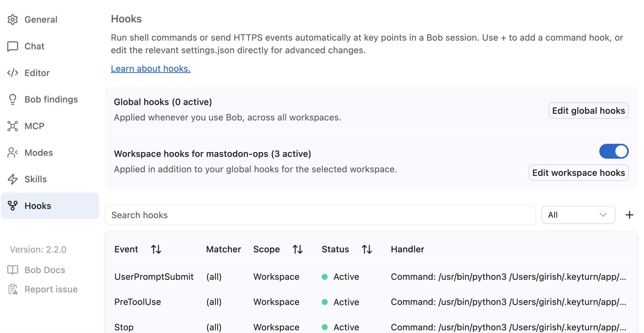Click Edit workspace hooks button
The height and width of the screenshot is (333, 644).
[x=579, y=173]
